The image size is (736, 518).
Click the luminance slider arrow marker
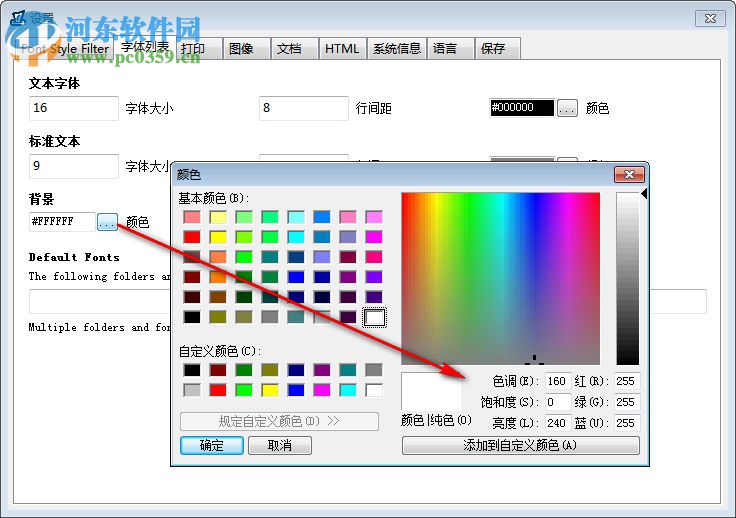click(x=644, y=193)
